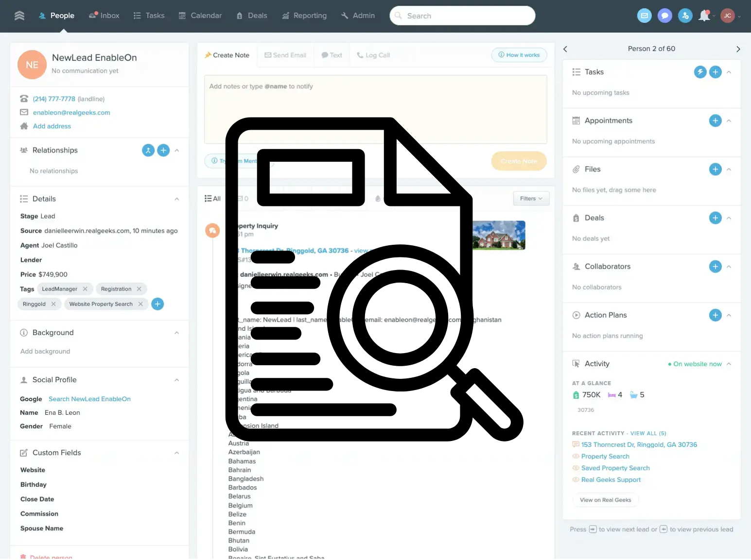
Task: Click the How it works button
Action: click(519, 55)
